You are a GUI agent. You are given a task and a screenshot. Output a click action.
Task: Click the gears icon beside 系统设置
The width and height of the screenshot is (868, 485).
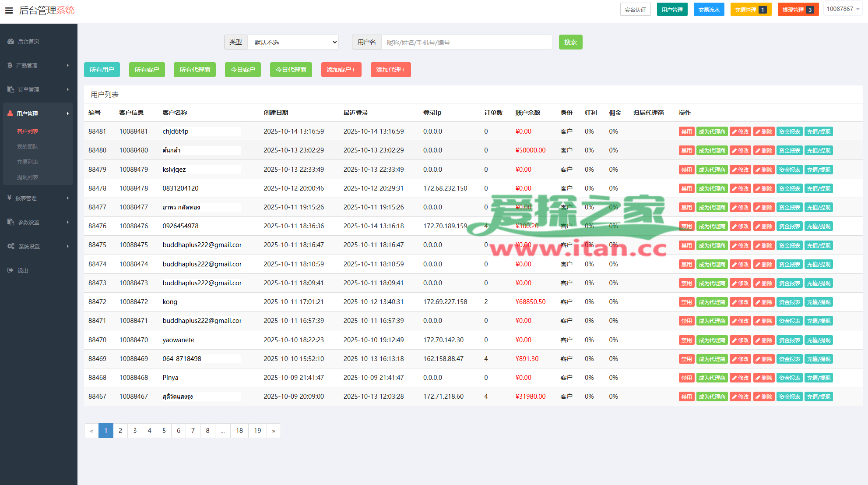point(11,246)
